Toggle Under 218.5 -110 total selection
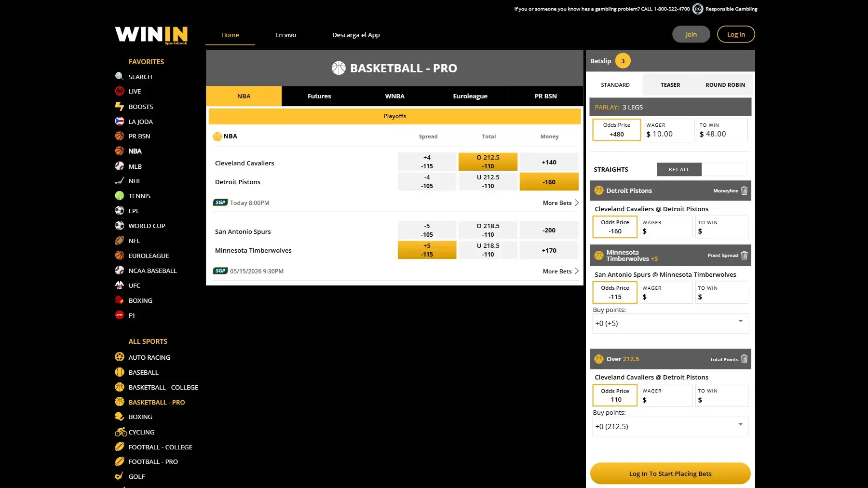The width and height of the screenshot is (868, 488). pos(488,250)
